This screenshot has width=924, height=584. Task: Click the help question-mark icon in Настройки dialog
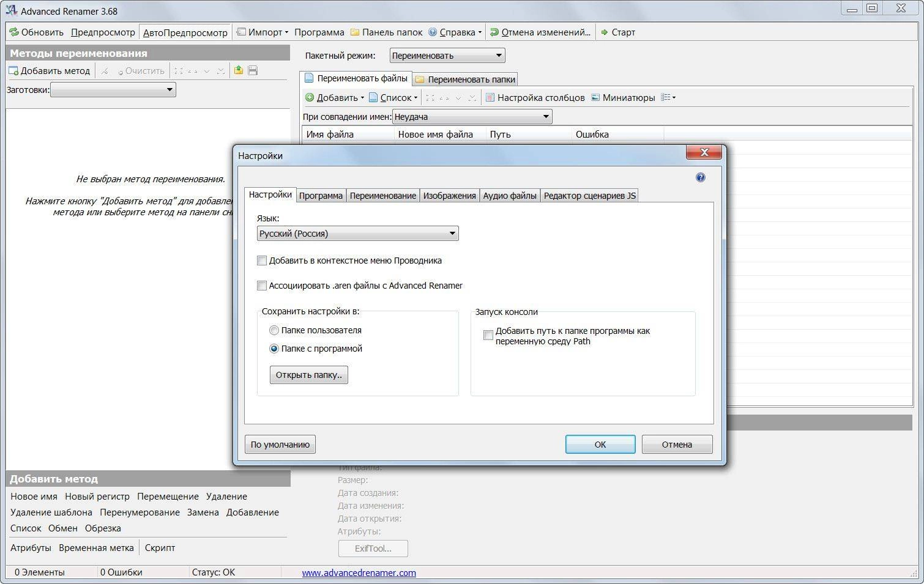pos(700,177)
